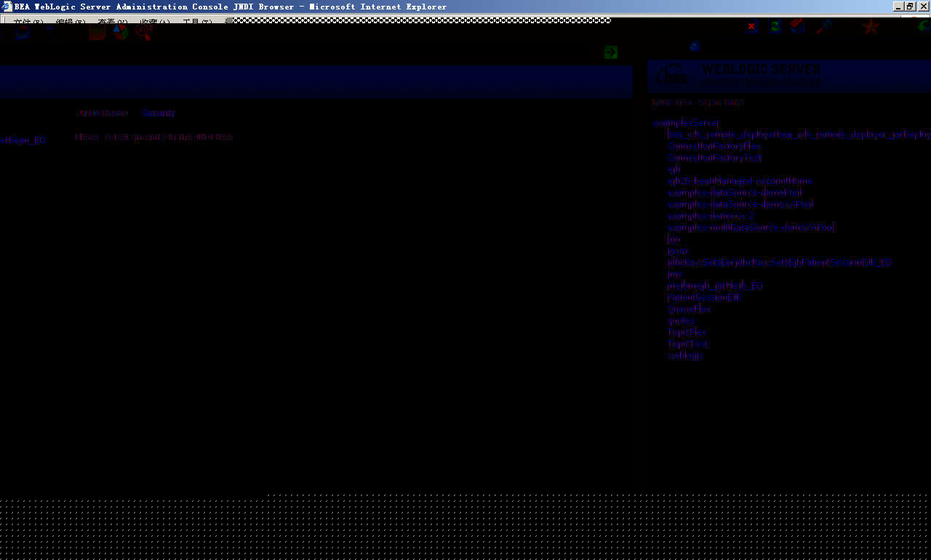The image size is (931, 560).
Task: Open the 文件(F) menu
Action: tap(28, 21)
